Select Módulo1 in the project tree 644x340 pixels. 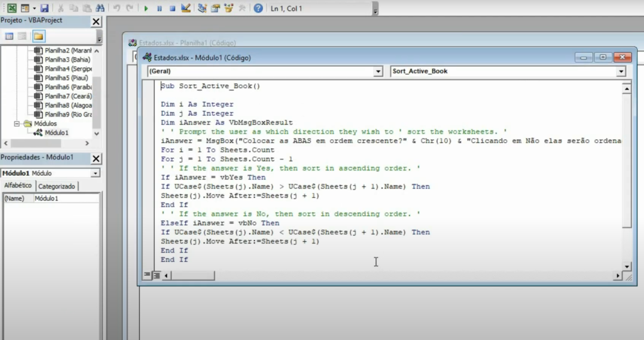52,132
